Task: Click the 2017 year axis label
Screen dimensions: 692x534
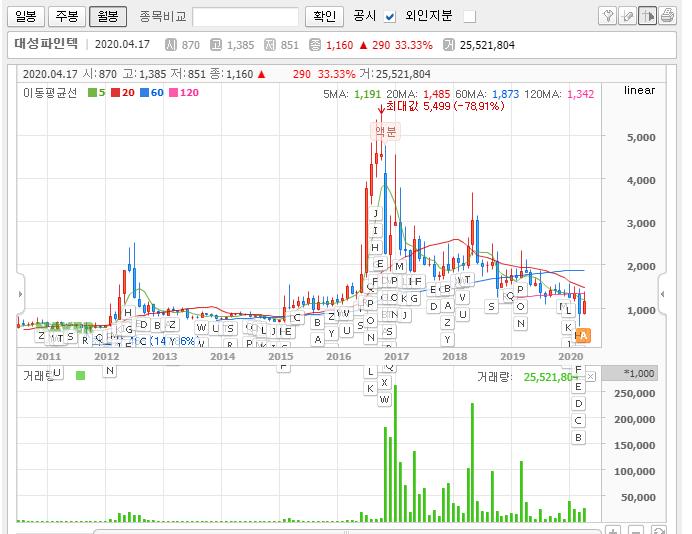Action: [396, 357]
